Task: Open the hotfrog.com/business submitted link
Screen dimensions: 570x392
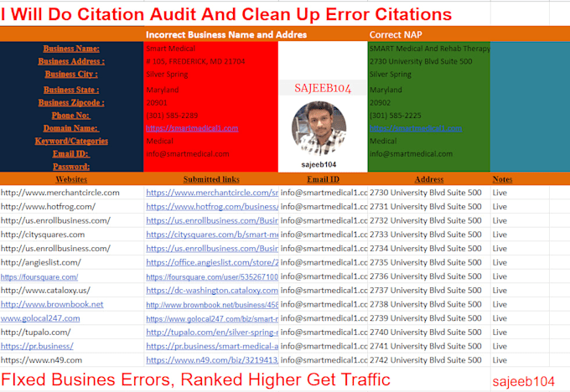Action: click(212, 207)
